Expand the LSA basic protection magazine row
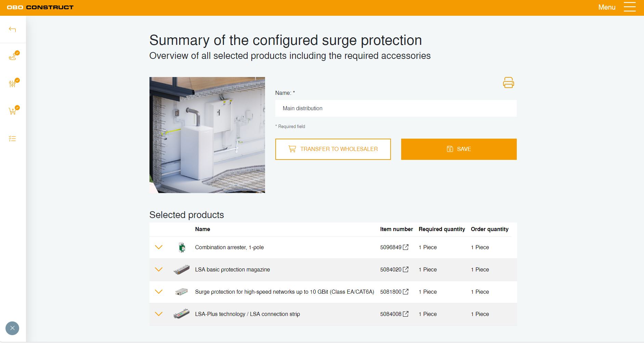644x343 pixels. coord(159,269)
